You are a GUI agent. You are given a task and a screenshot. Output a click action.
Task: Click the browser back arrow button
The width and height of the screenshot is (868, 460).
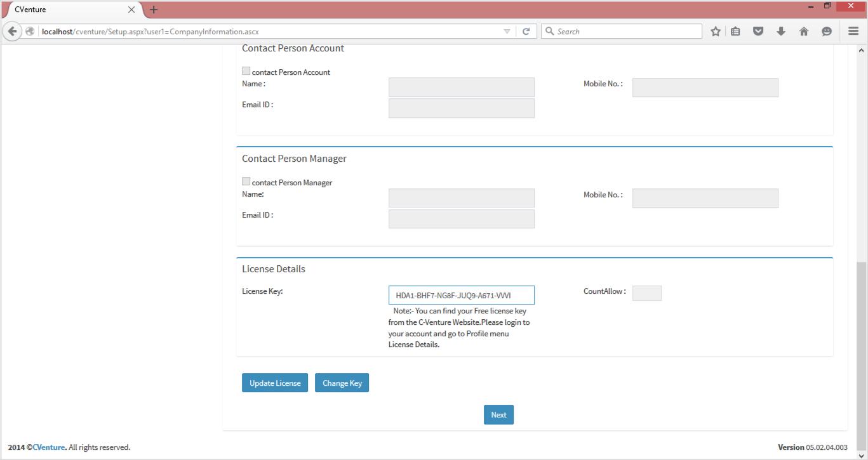click(x=13, y=32)
